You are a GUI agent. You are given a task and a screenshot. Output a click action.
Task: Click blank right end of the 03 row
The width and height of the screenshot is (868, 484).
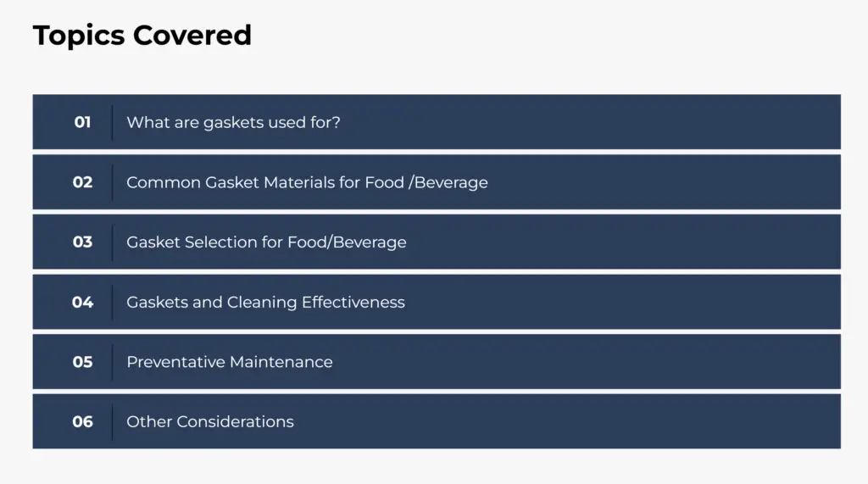point(763,242)
